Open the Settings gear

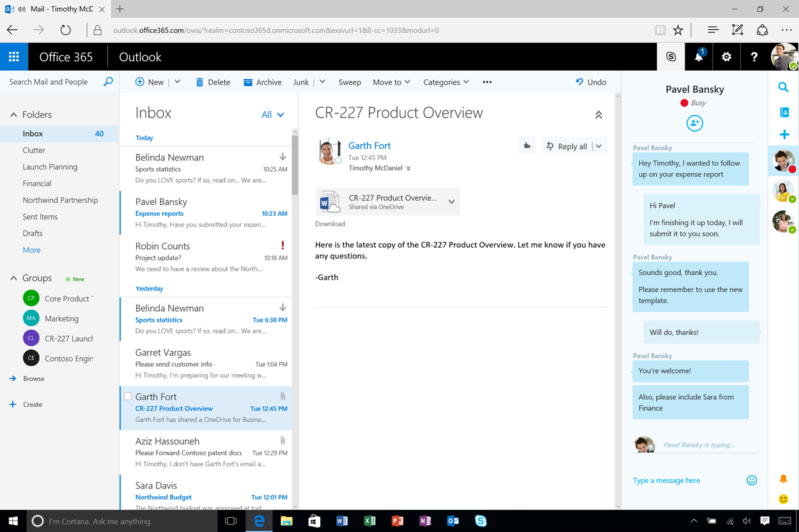click(x=727, y=56)
